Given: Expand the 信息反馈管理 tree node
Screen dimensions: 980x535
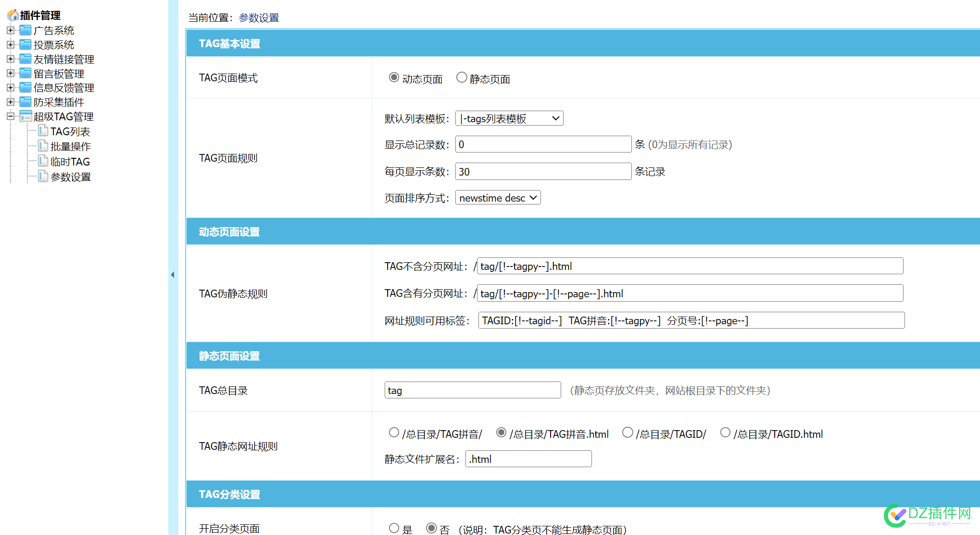Looking at the screenshot, I should click(x=11, y=88).
